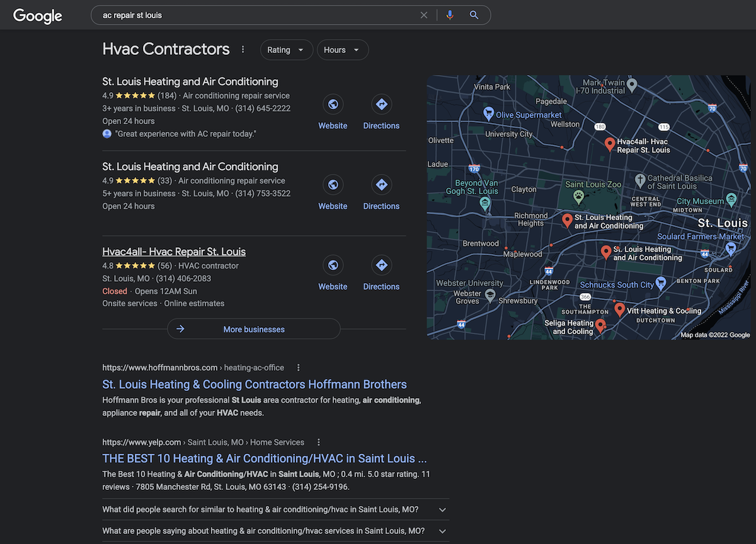Click review quote 'Great experience with AC repair today.'
Screen dimensions: 756x544
point(185,134)
